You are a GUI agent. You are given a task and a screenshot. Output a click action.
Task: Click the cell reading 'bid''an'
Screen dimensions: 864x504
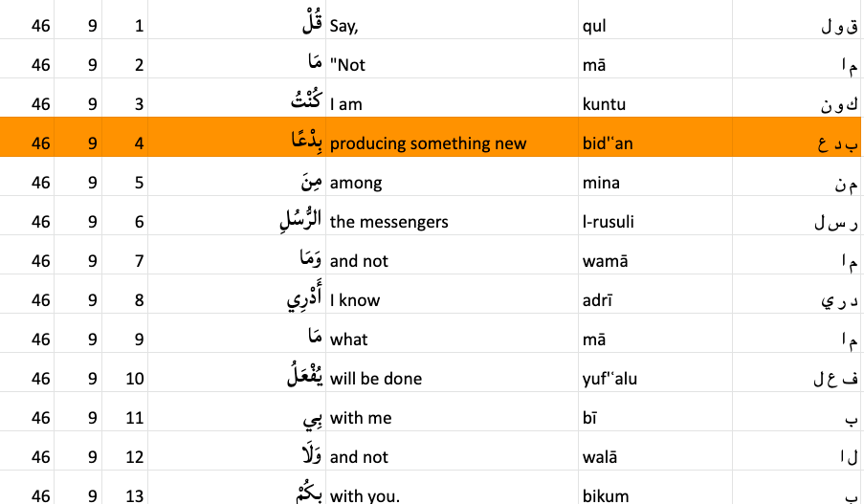(x=608, y=143)
